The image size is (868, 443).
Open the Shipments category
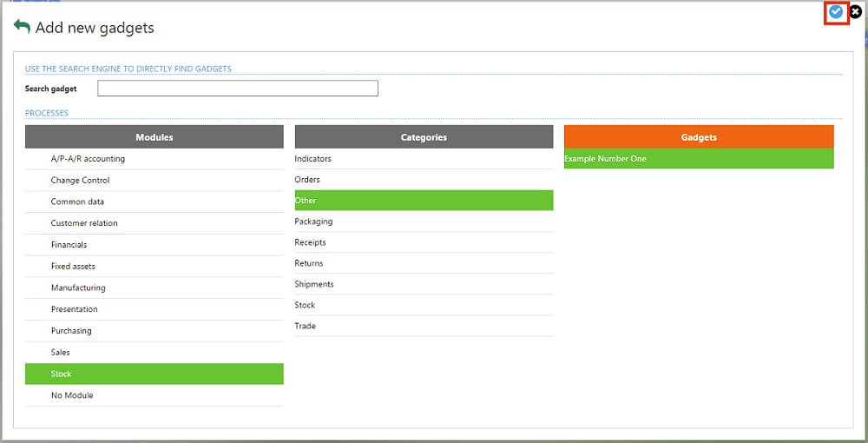(314, 284)
